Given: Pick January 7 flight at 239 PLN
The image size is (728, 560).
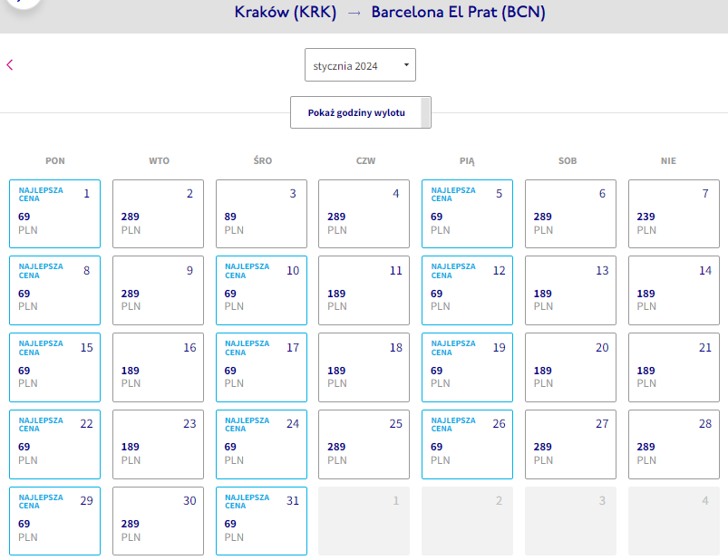Looking at the screenshot, I should tap(674, 214).
